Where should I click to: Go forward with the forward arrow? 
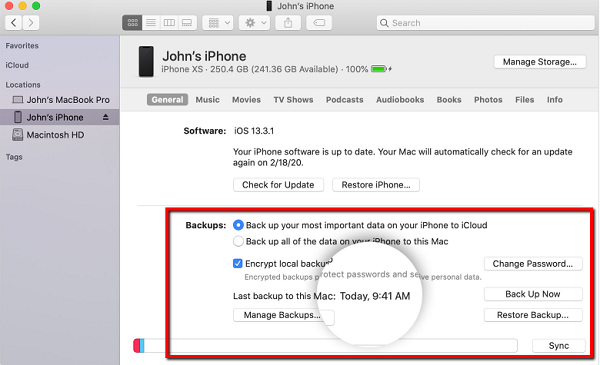(31, 23)
